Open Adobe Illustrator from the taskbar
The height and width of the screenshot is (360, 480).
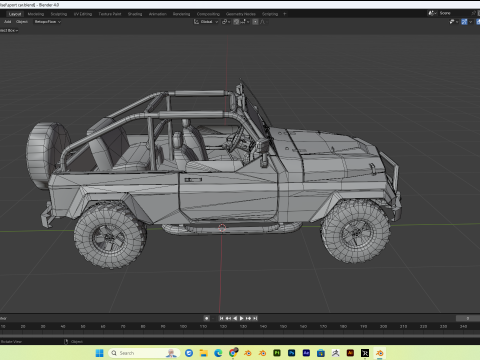coord(350,353)
